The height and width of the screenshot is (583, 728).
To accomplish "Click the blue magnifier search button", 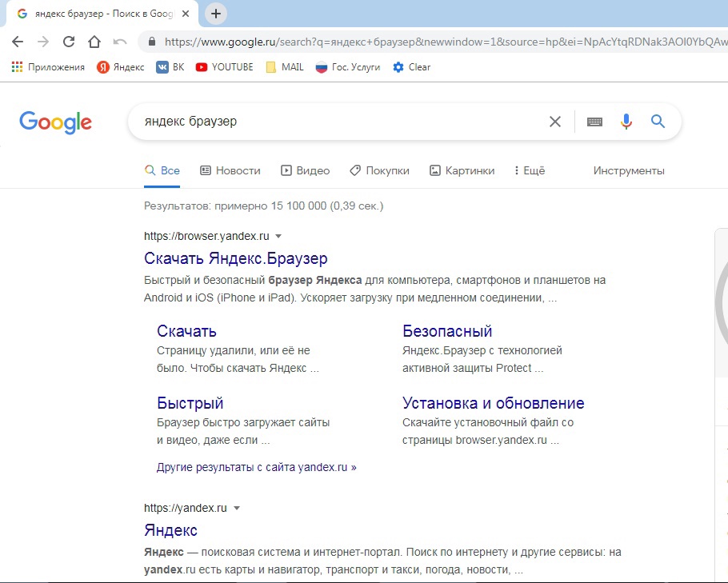I will tap(658, 122).
